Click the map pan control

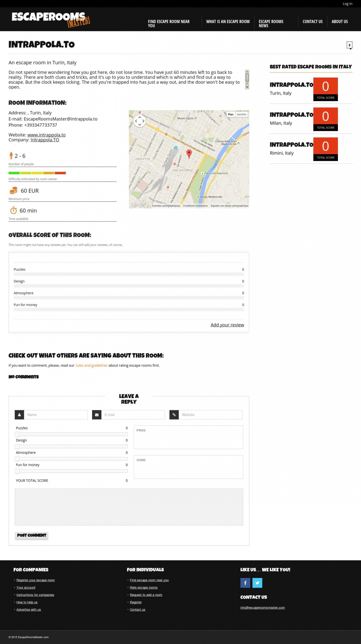[x=140, y=121]
